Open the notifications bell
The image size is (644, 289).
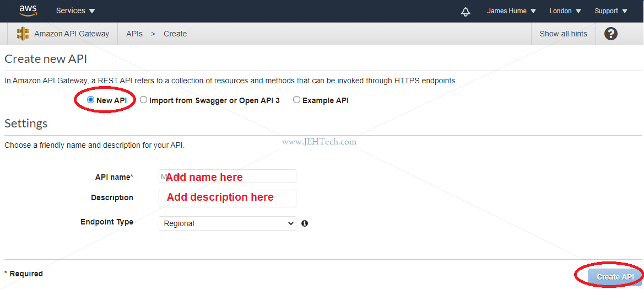pyautogui.click(x=466, y=12)
